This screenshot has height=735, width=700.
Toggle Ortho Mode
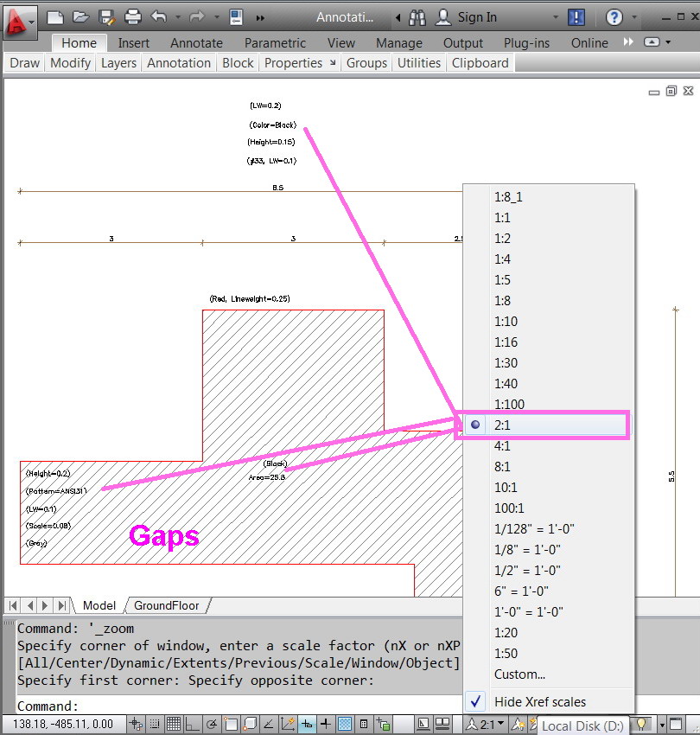point(192,724)
